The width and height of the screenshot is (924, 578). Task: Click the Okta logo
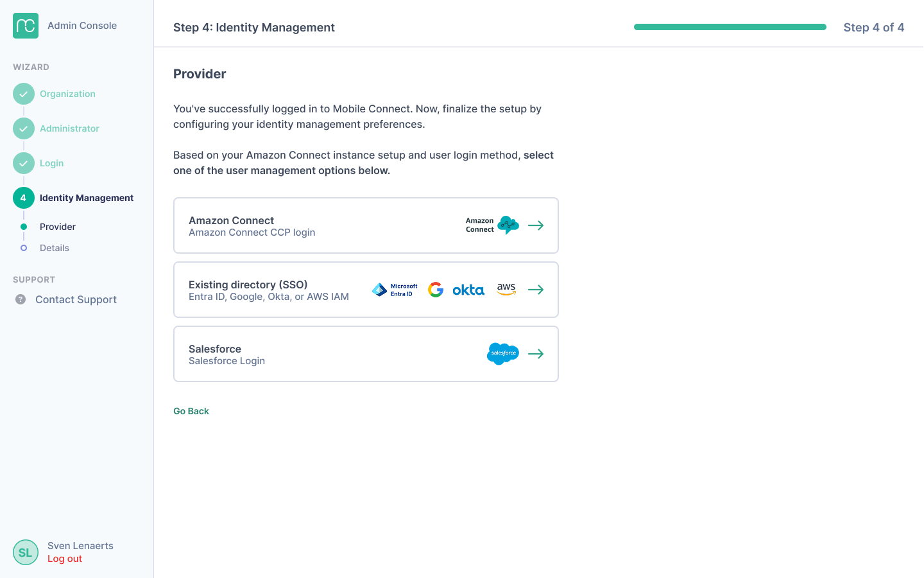(x=468, y=290)
